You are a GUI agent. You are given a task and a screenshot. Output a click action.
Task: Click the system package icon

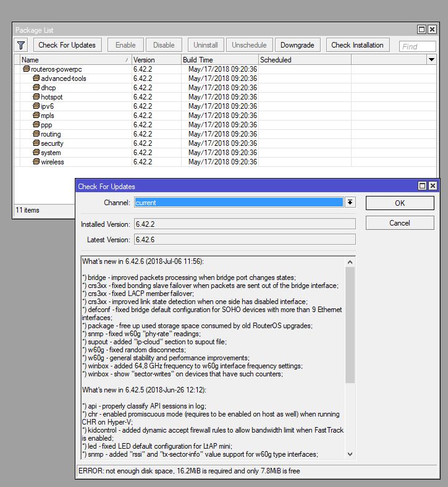click(x=36, y=152)
